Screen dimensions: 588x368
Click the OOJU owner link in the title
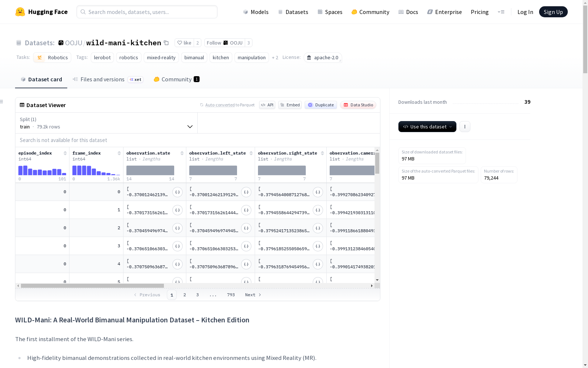[73, 43]
